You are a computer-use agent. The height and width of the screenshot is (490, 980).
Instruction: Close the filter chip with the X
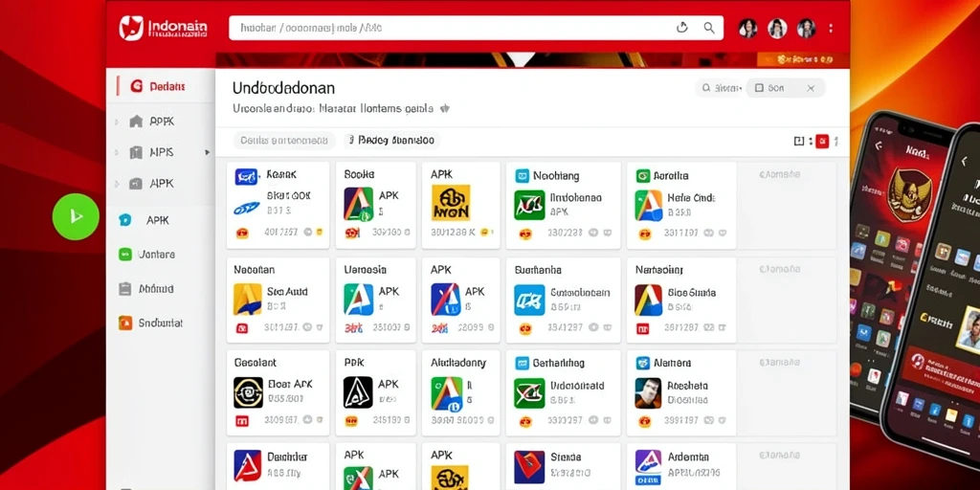pos(811,88)
